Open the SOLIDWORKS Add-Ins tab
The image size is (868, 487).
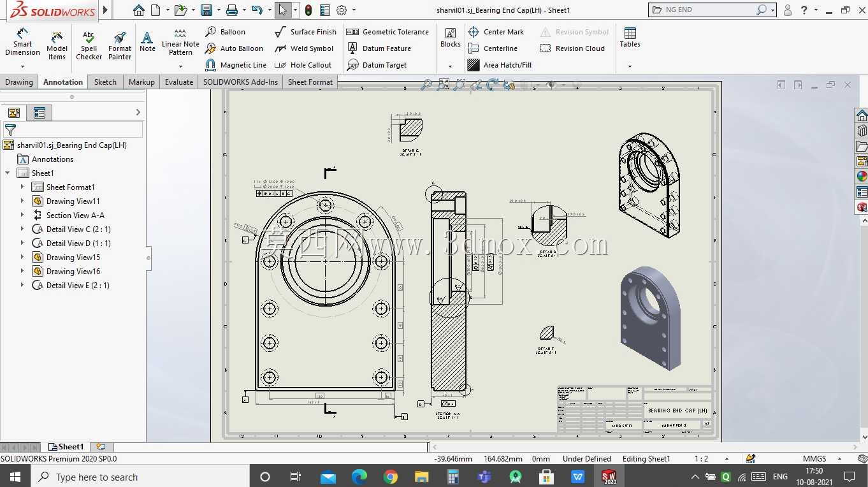click(x=241, y=82)
